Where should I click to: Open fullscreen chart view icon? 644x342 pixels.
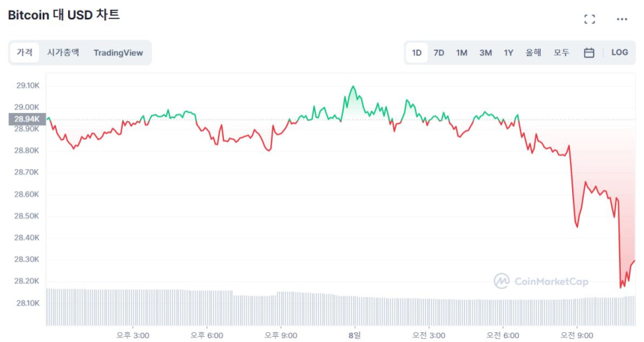tap(589, 19)
